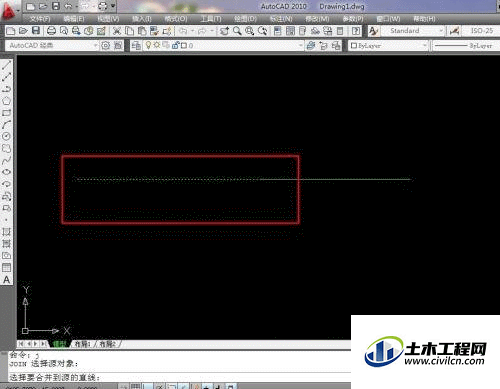Expand the Redo history dropdown arrow
The height and width of the screenshot is (389, 500).
click(211, 31)
